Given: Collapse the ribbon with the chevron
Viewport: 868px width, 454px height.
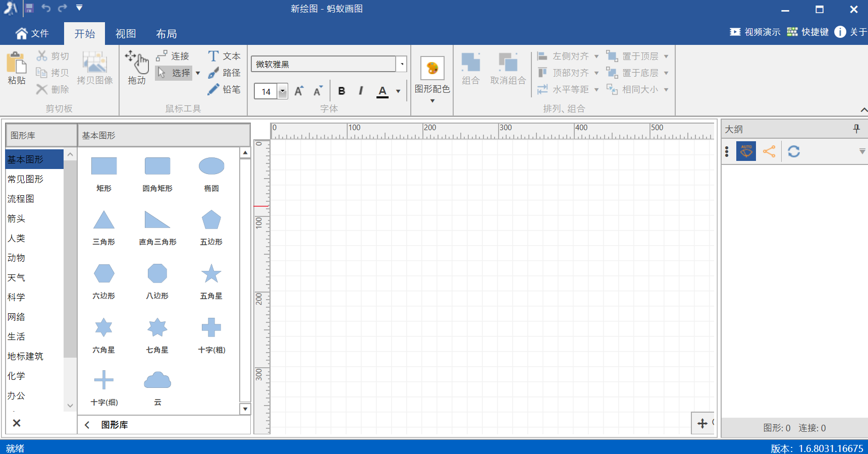Looking at the screenshot, I should (863, 109).
